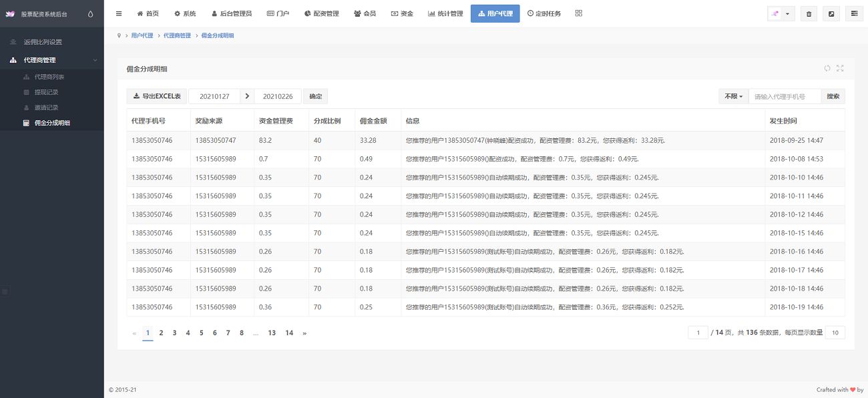This screenshot has width=868, height=398.
Task: Go to page 13 in pagination
Action: [x=272, y=333]
